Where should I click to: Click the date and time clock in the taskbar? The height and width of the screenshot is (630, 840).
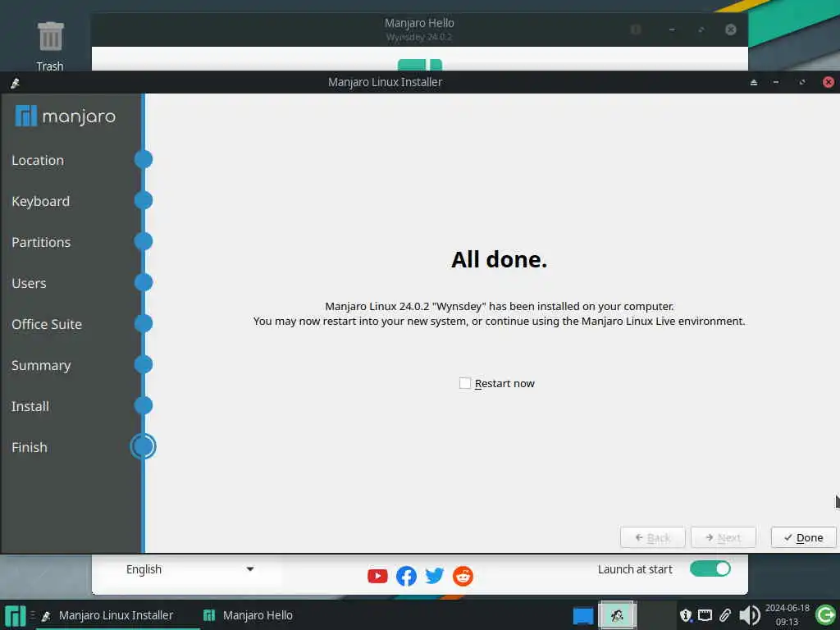click(x=787, y=615)
